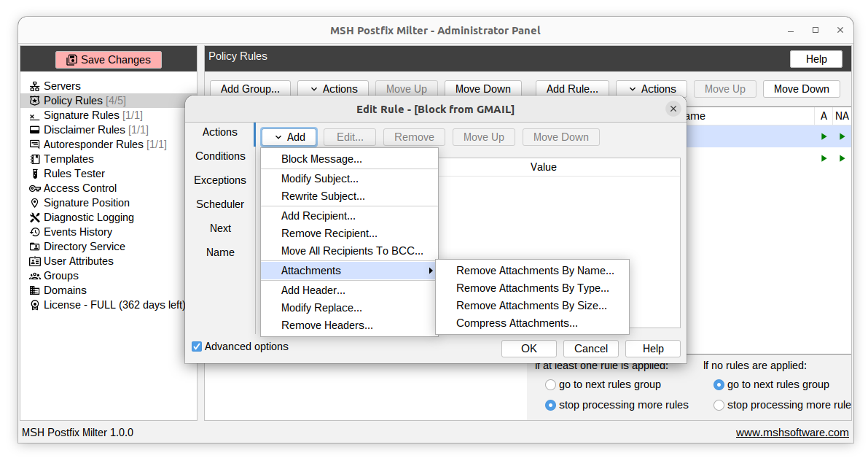This screenshot has width=868, height=461.
Task: Click the Policy Rules shield icon
Action: (x=34, y=100)
